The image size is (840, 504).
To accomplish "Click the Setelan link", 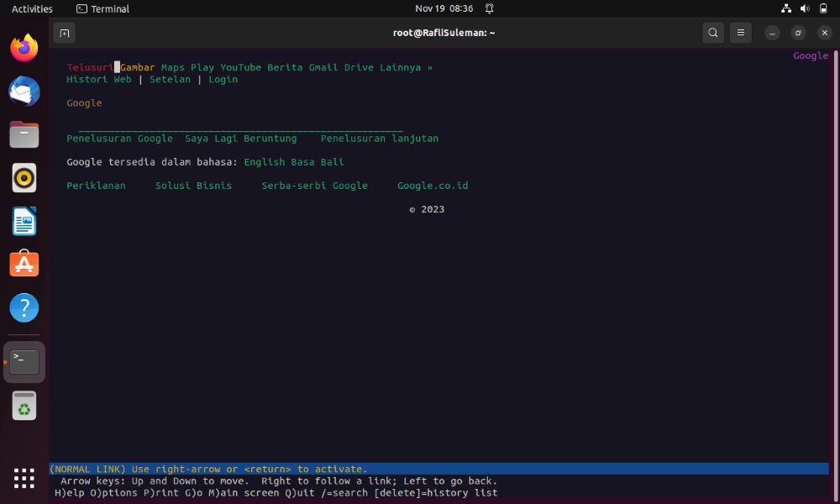I will (x=170, y=79).
